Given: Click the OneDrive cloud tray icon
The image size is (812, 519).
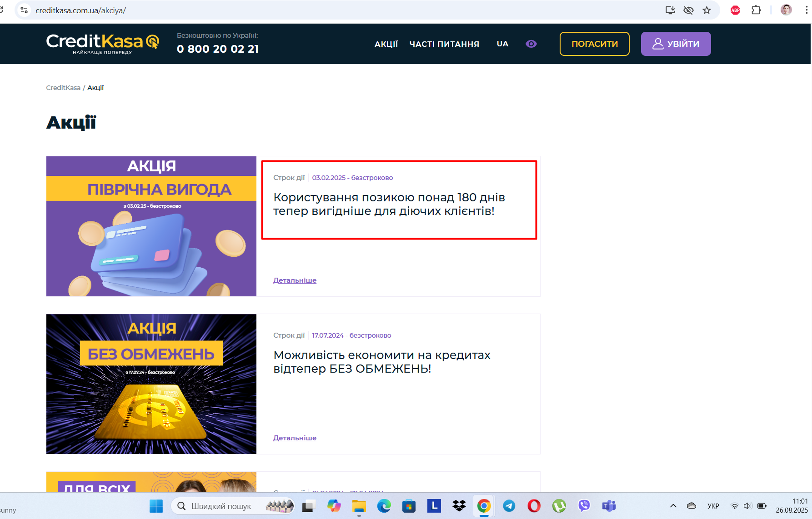Looking at the screenshot, I should click(692, 506).
